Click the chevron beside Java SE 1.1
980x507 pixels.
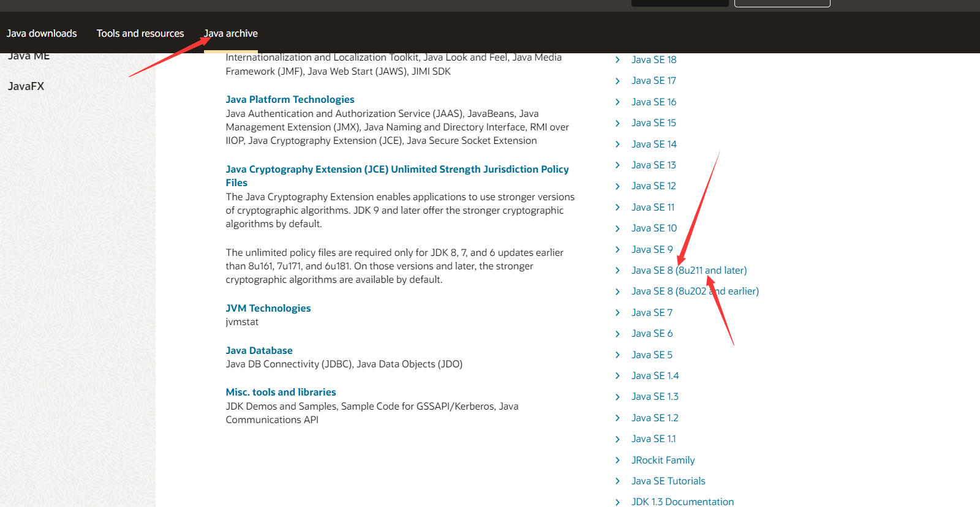(617, 439)
